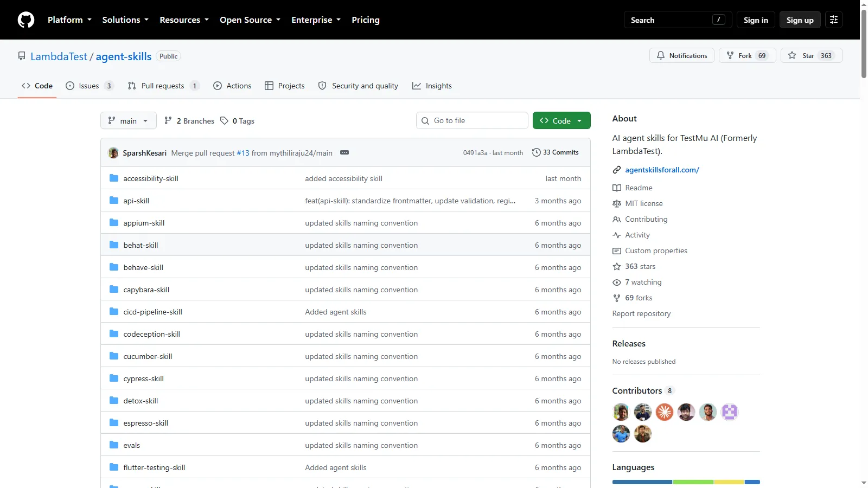Screen dimensions: 868x488
Task: Click the appium-skill folder icon
Action: [x=114, y=223]
